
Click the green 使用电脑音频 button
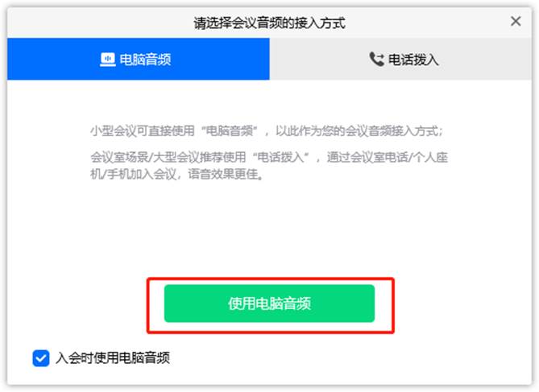[x=269, y=303]
